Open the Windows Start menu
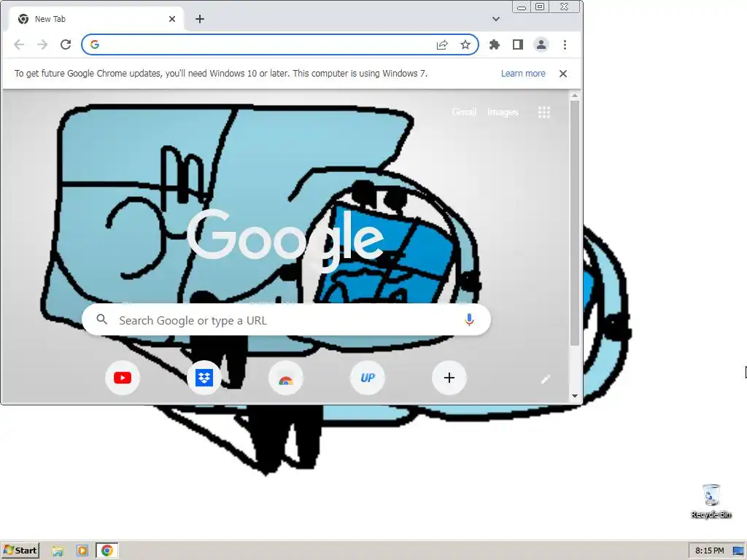 coord(20,551)
